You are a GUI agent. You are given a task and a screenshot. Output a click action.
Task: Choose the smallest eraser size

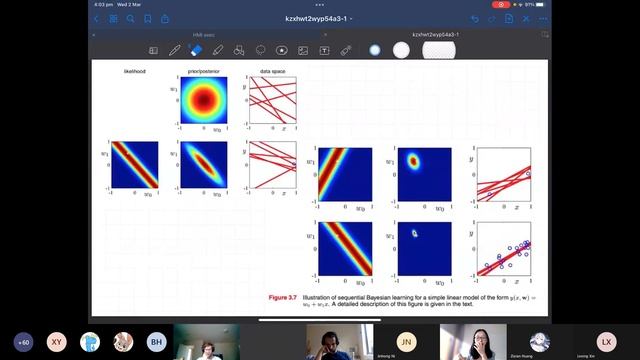pos(375,50)
